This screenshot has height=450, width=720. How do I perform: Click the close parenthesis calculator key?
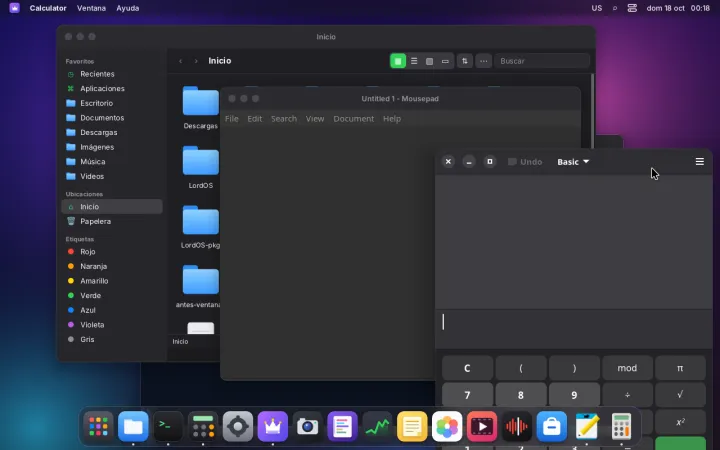click(574, 368)
